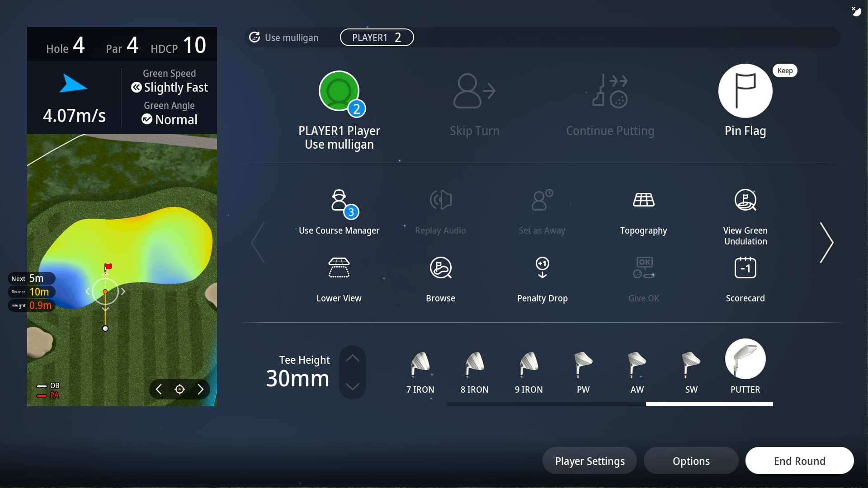The height and width of the screenshot is (488, 868).
Task: Select the PUTTER club
Action: pyautogui.click(x=745, y=359)
